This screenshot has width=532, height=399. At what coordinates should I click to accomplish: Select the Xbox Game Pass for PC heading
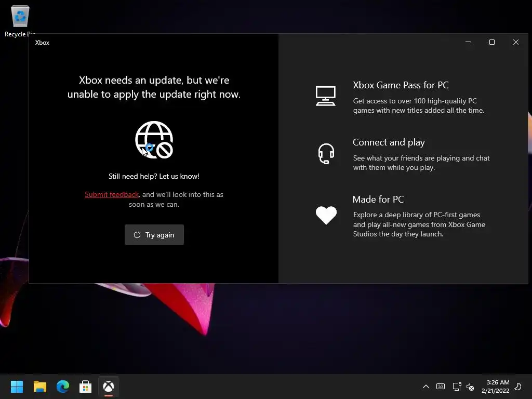pyautogui.click(x=401, y=85)
